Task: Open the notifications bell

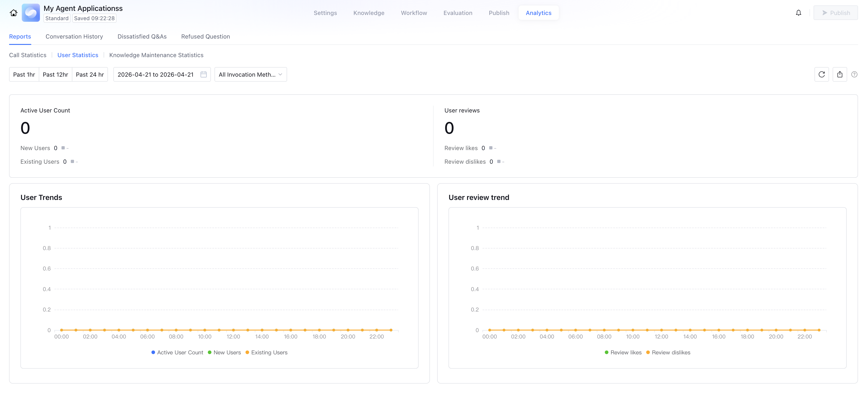Action: [798, 13]
